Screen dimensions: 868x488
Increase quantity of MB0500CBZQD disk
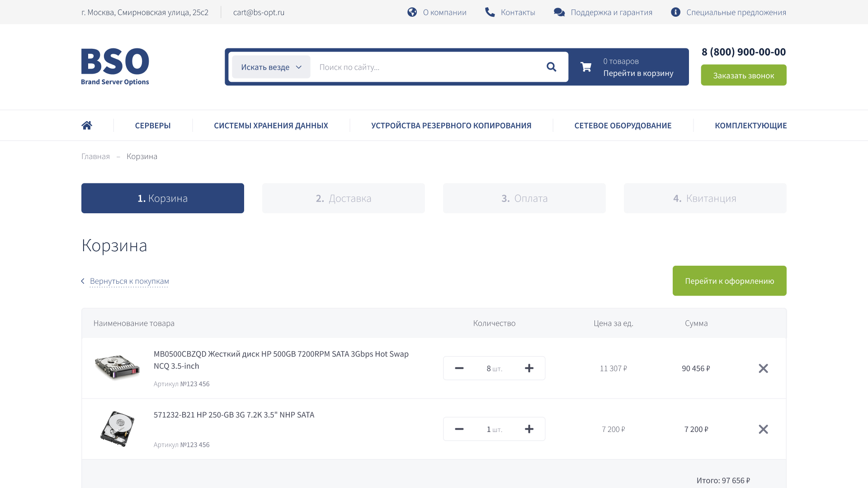pyautogui.click(x=529, y=368)
